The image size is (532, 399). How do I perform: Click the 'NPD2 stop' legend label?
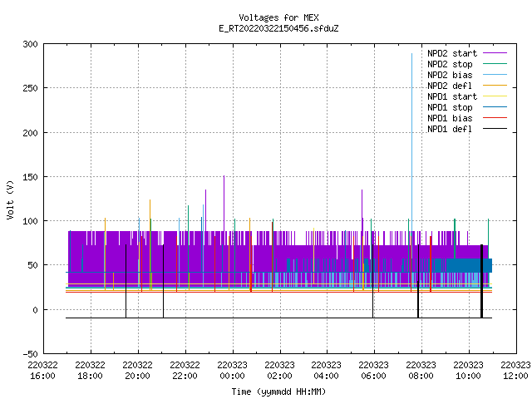pos(450,64)
